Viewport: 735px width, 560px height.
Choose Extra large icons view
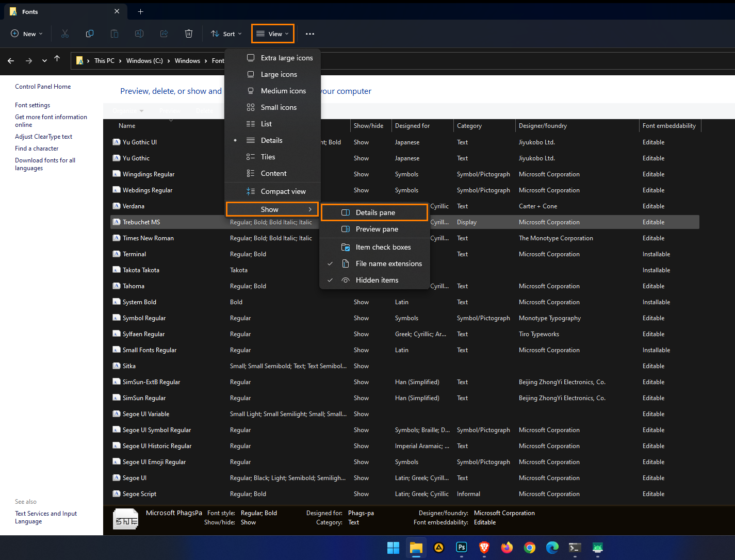click(x=273, y=58)
